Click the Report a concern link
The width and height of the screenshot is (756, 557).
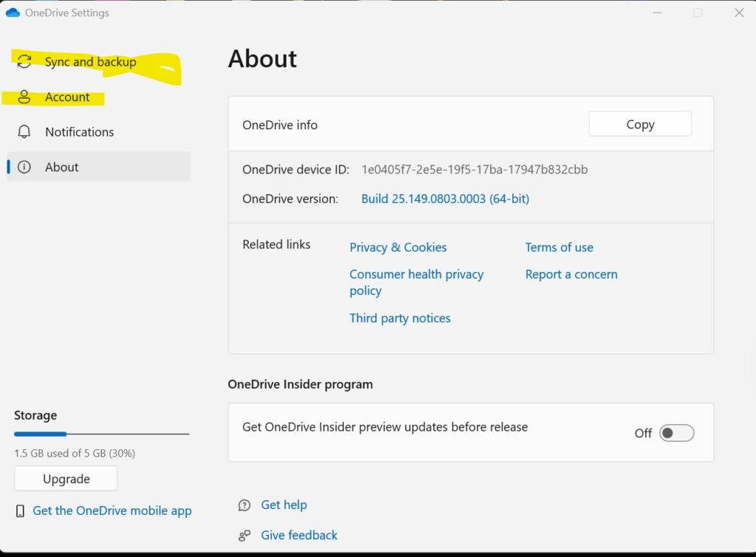pos(571,274)
